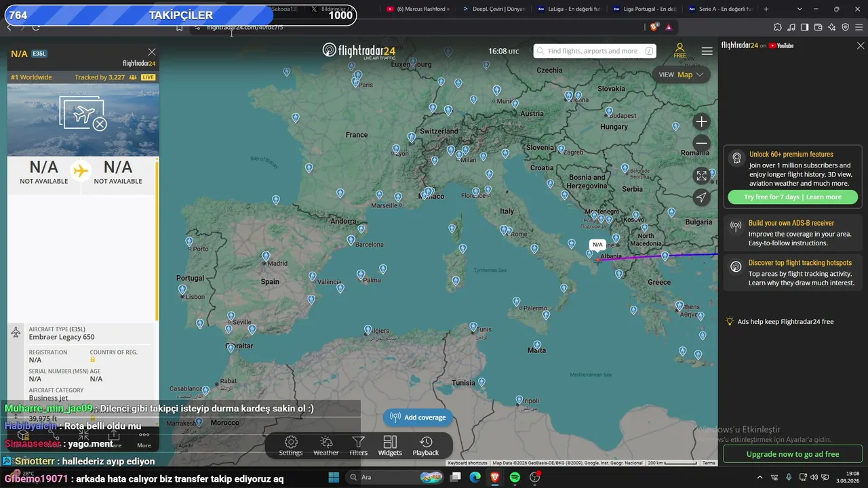This screenshot has height=488, width=868.
Task: Open the map Keyboard shortcuts link
Action: [467, 463]
